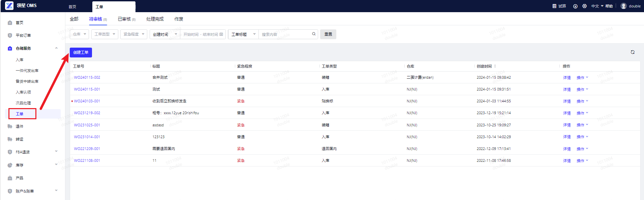The image size is (644, 200).
Task: Click the 创建工单 button
Action: [81, 52]
